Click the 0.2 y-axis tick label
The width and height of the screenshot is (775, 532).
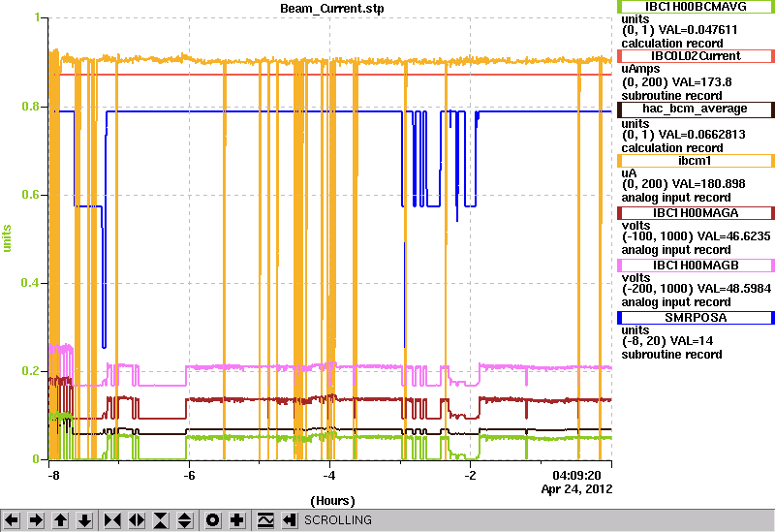point(30,371)
